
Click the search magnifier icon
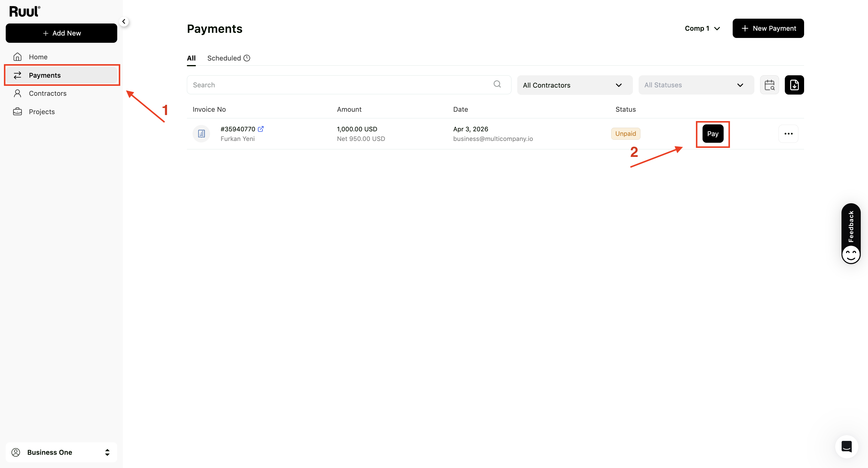coord(497,84)
